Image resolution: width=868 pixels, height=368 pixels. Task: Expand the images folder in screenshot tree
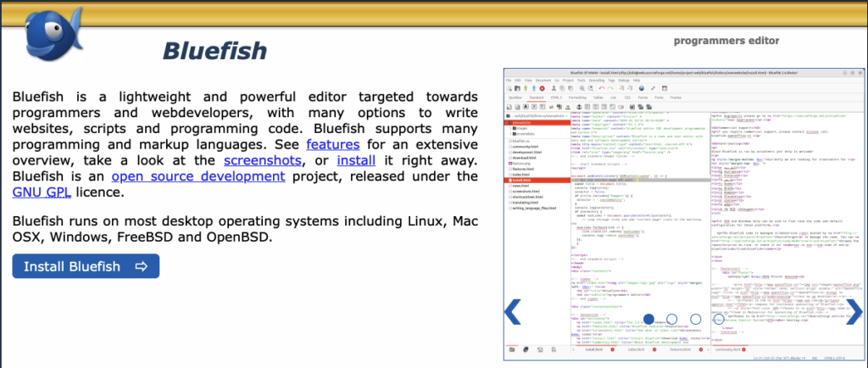click(510, 128)
